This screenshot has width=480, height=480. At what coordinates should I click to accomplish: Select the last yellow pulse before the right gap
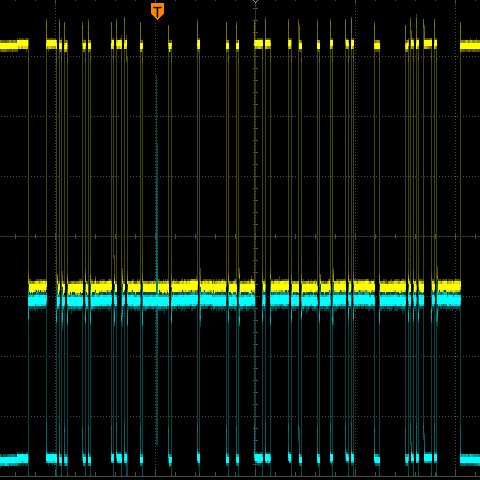[x=430, y=44]
